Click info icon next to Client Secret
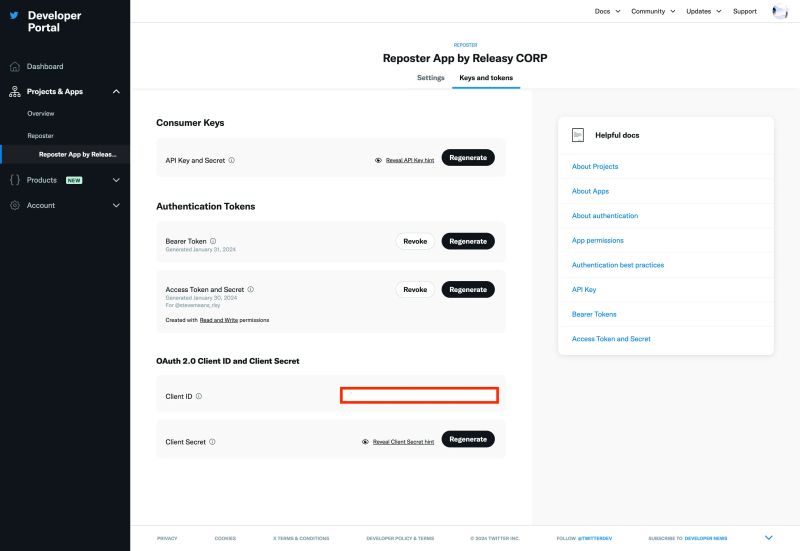800x551 pixels. [212, 442]
